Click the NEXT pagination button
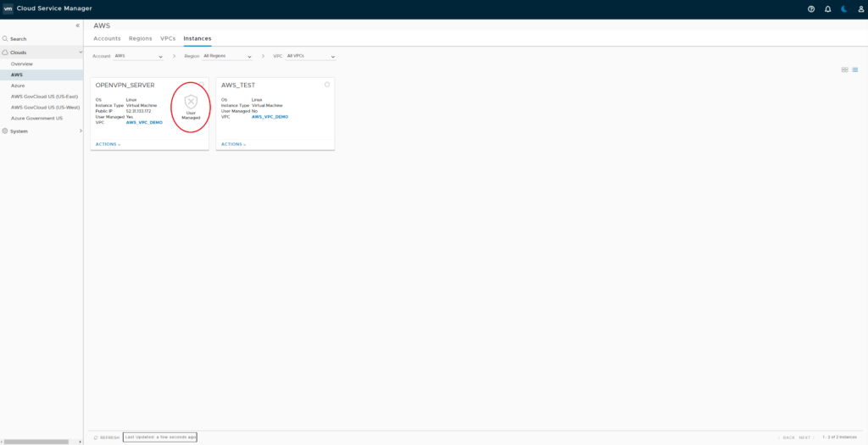The width and height of the screenshot is (868, 445). 807,438
